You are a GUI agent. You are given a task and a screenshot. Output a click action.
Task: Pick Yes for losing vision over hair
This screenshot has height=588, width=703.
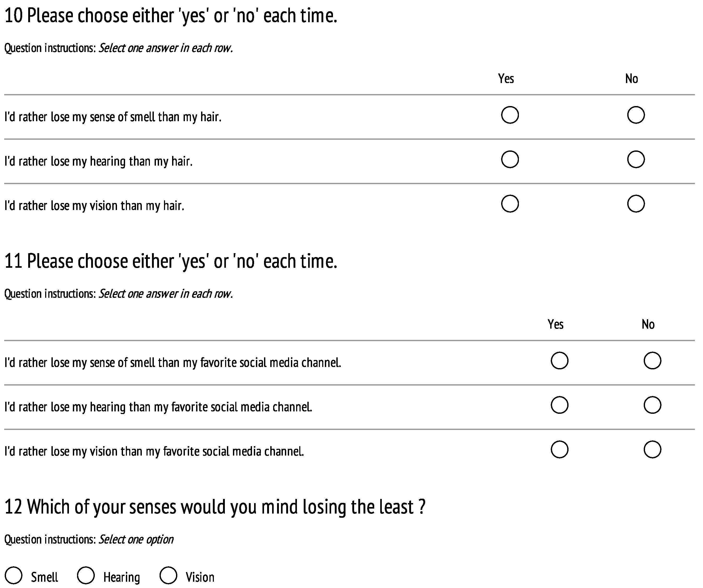pos(510,204)
